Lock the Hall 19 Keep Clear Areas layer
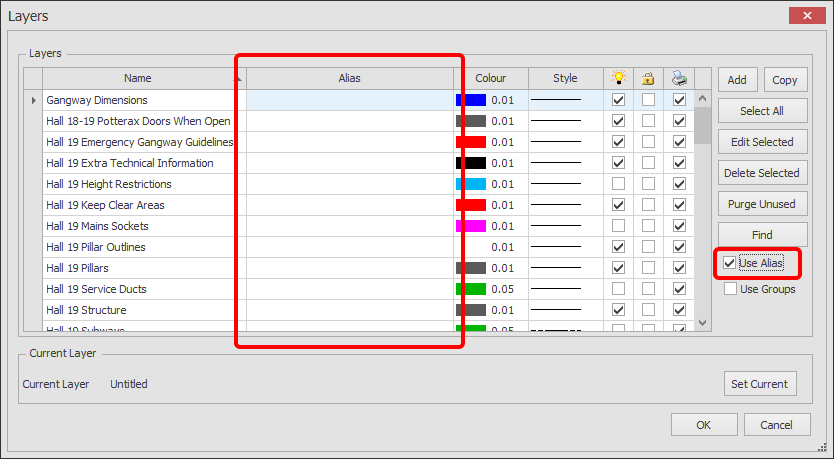The height and width of the screenshot is (459, 834). click(x=648, y=205)
